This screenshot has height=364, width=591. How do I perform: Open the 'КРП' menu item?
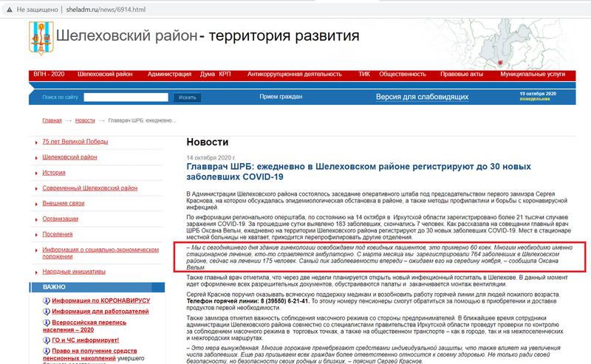pos(225,75)
